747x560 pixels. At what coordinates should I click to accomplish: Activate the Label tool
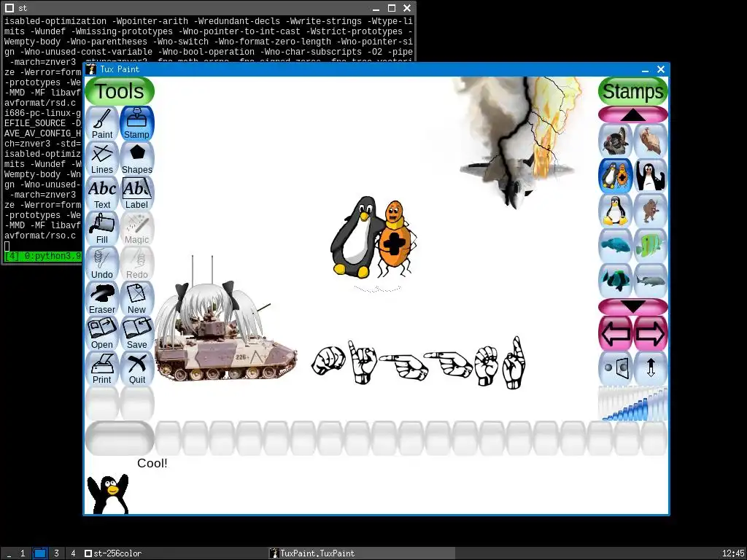(136, 193)
